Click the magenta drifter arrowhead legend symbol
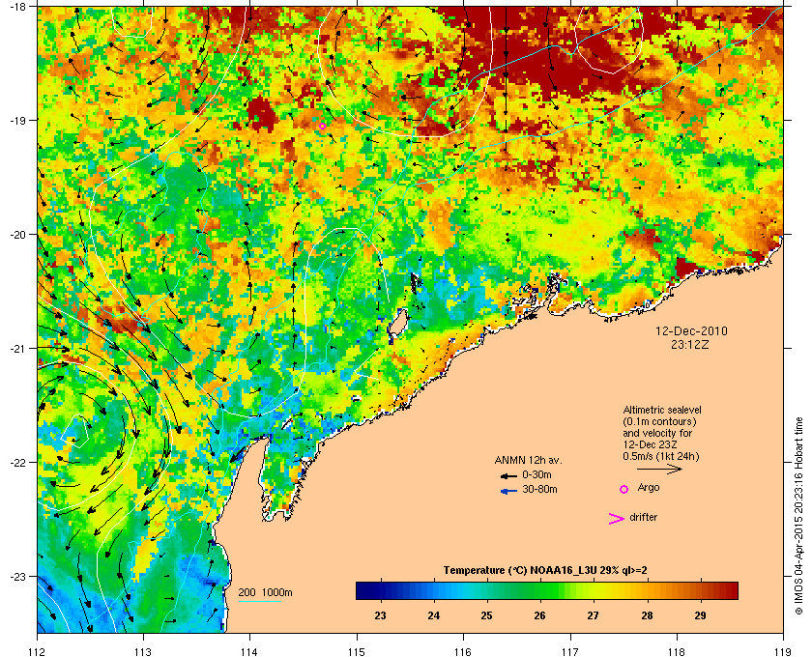The image size is (812, 657). (616, 519)
